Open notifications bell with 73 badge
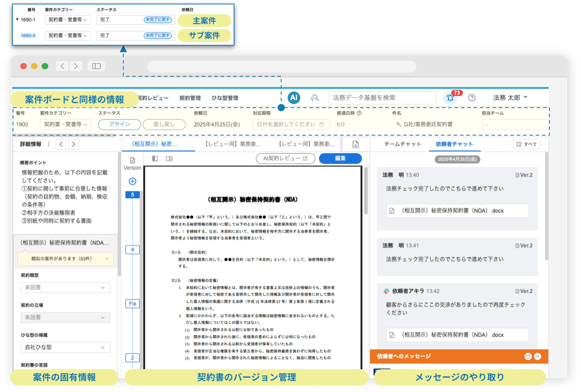Screen dimensions: 581x392 (x=450, y=98)
